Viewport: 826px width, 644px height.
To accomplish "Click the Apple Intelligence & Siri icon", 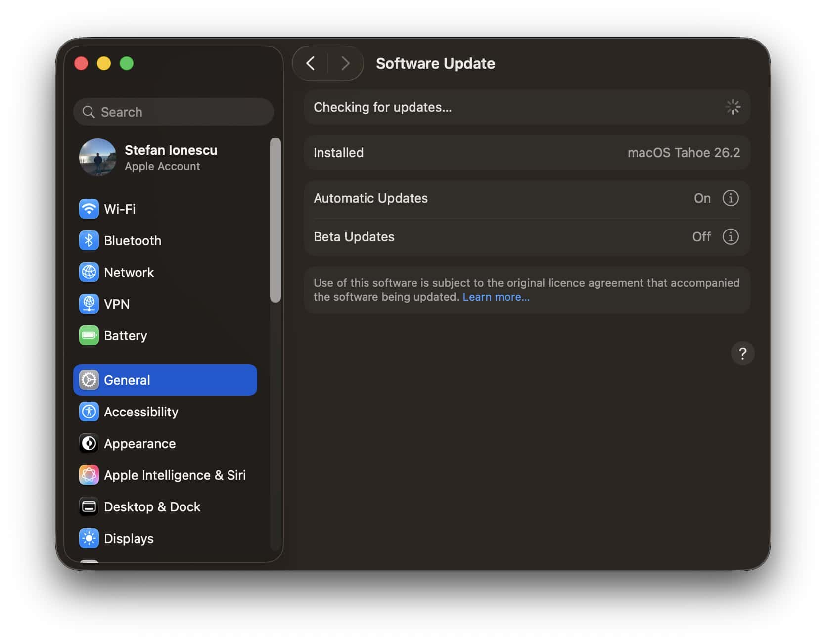I will pyautogui.click(x=89, y=475).
